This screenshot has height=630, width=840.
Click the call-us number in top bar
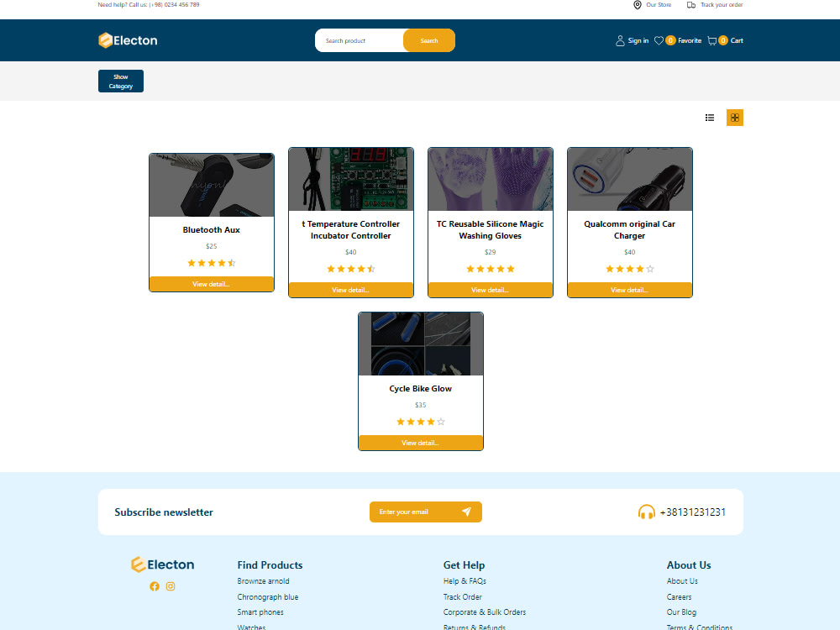pos(174,5)
